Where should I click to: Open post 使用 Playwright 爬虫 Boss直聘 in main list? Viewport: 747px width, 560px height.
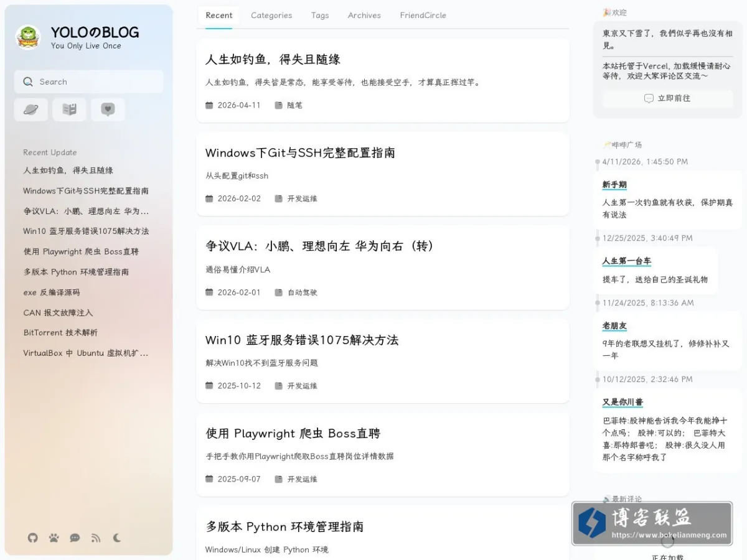pyautogui.click(x=293, y=434)
